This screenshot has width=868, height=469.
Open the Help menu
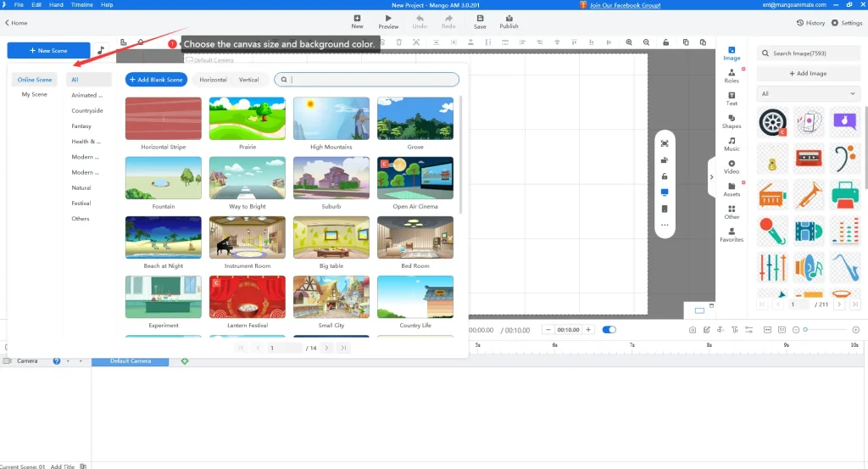coord(107,4)
